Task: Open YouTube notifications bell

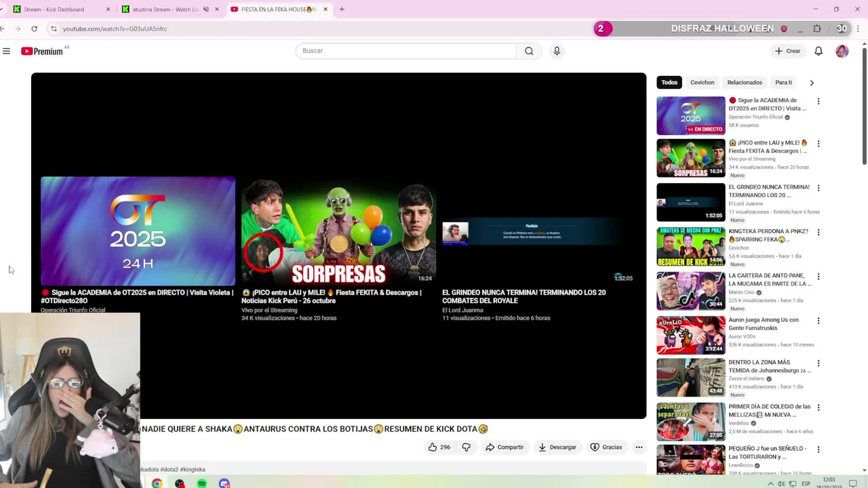Action: [818, 51]
